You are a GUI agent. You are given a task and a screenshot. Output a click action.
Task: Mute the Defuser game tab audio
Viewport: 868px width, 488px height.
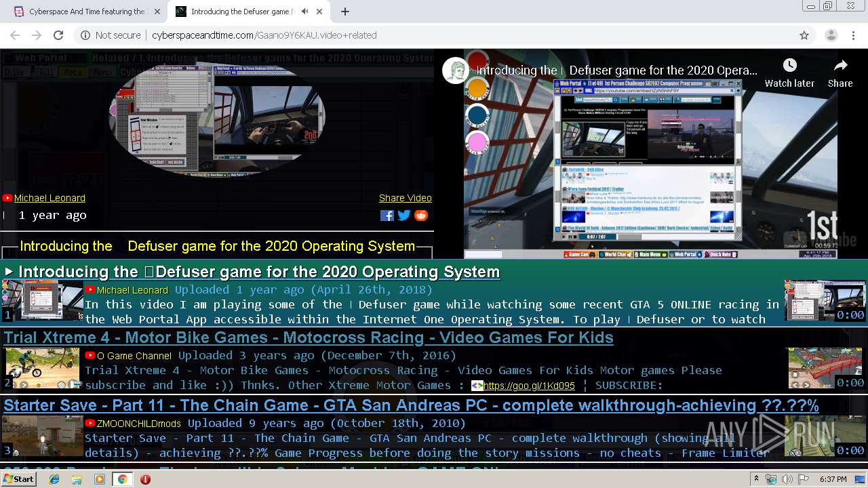pos(304,12)
